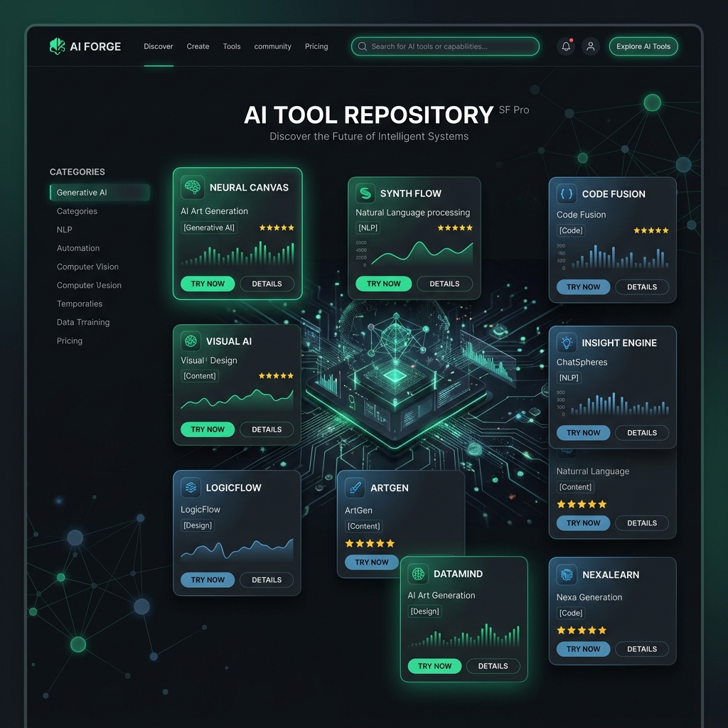Click the Synth Flow S icon

point(365,193)
